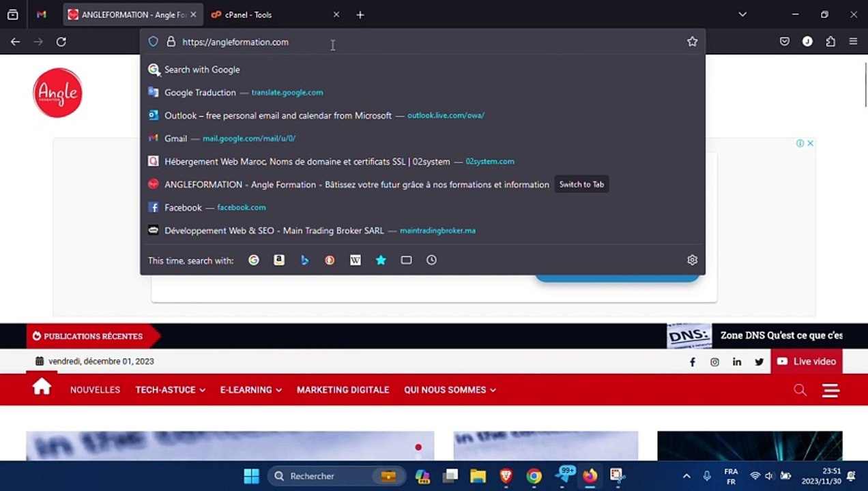The width and height of the screenshot is (868, 491).
Task: Open File Explorer from taskbar
Action: tap(478, 476)
